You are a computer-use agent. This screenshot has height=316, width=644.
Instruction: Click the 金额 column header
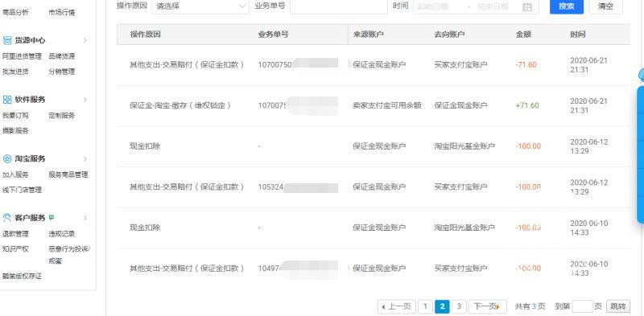click(523, 35)
